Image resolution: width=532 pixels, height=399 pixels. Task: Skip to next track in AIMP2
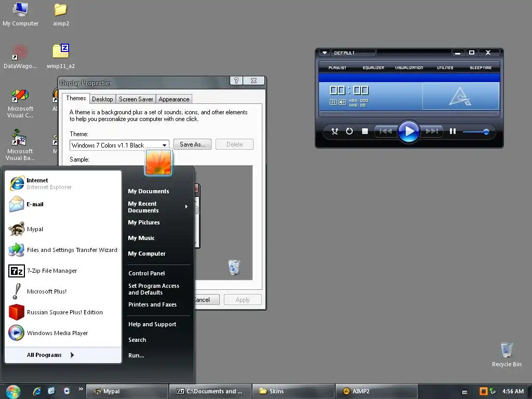[432, 131]
